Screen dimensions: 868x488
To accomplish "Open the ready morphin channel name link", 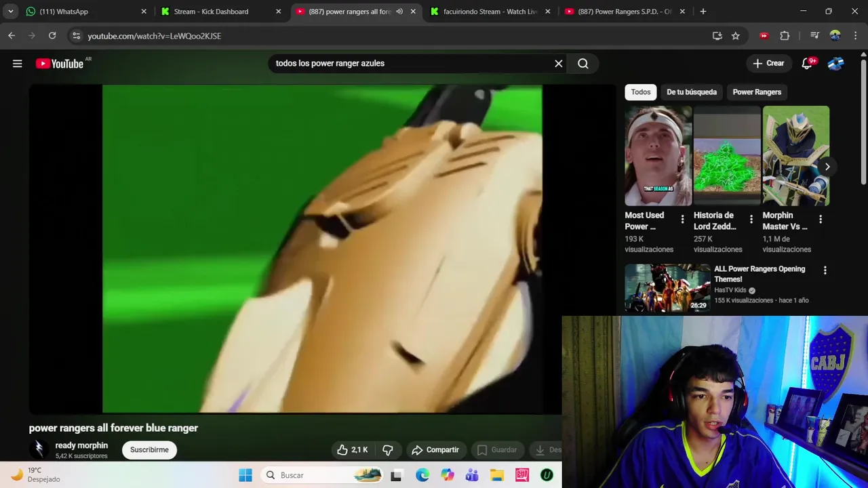I will click(81, 445).
